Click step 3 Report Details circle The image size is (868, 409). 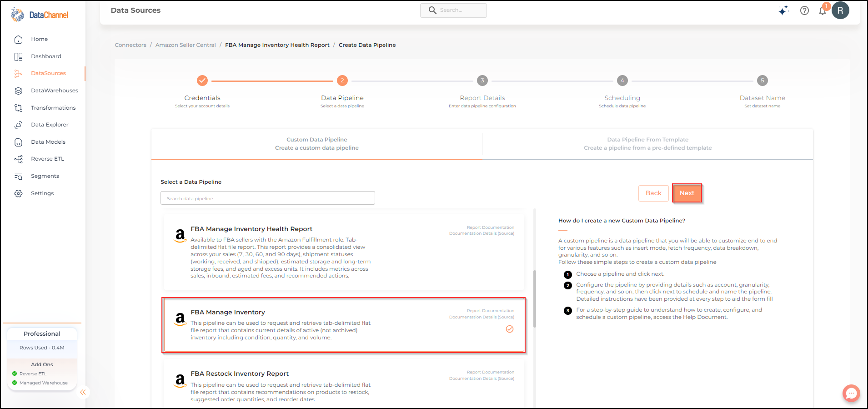pos(482,81)
